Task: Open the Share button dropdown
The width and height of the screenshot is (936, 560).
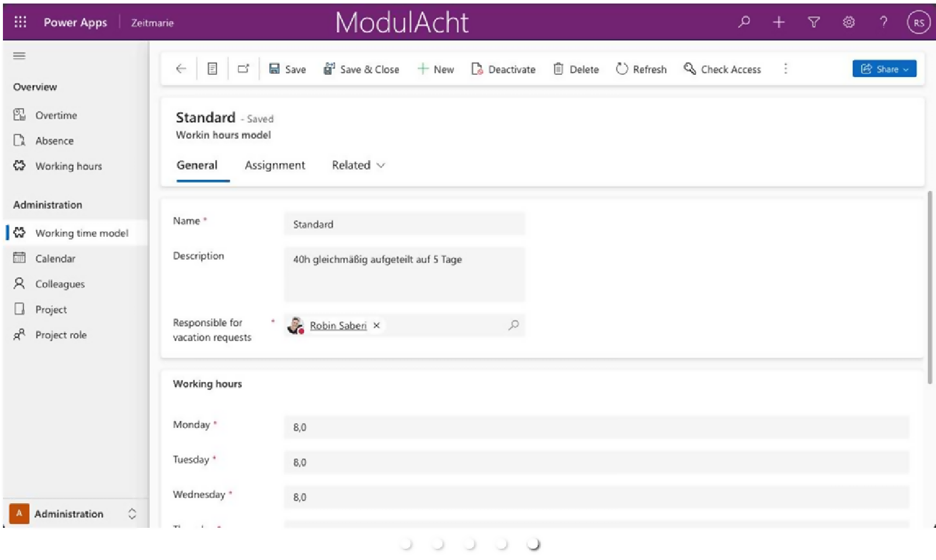Action: tap(884, 69)
